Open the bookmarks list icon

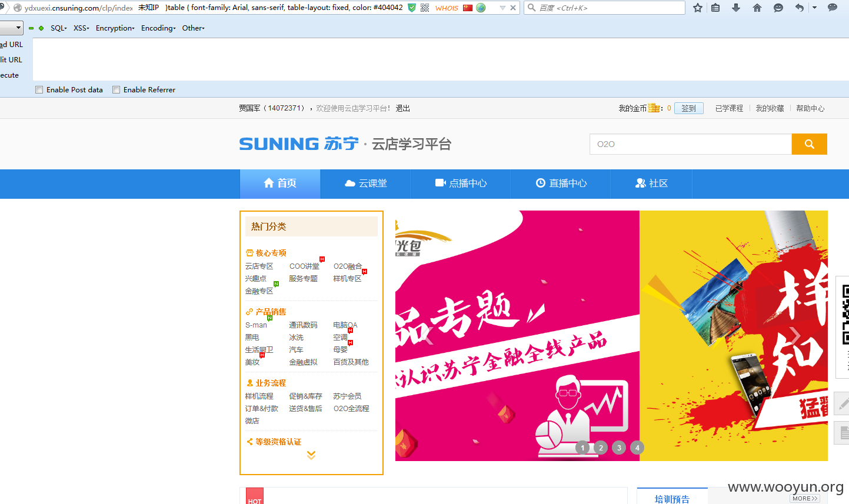point(715,8)
